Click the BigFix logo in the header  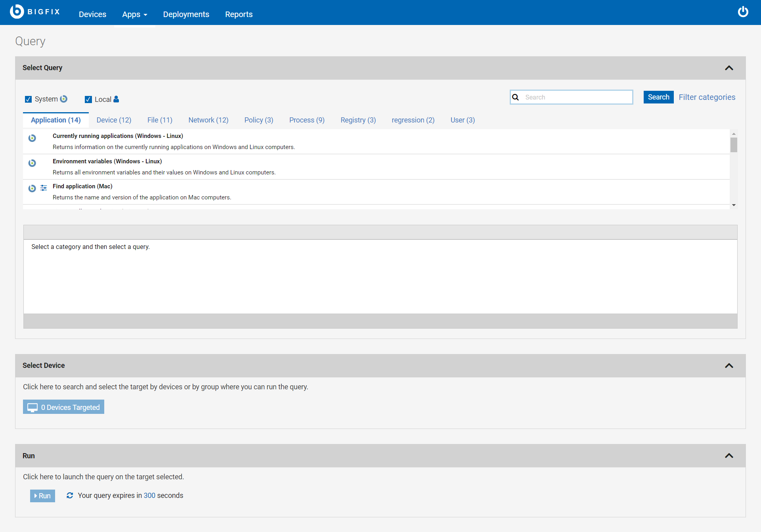tap(35, 11)
